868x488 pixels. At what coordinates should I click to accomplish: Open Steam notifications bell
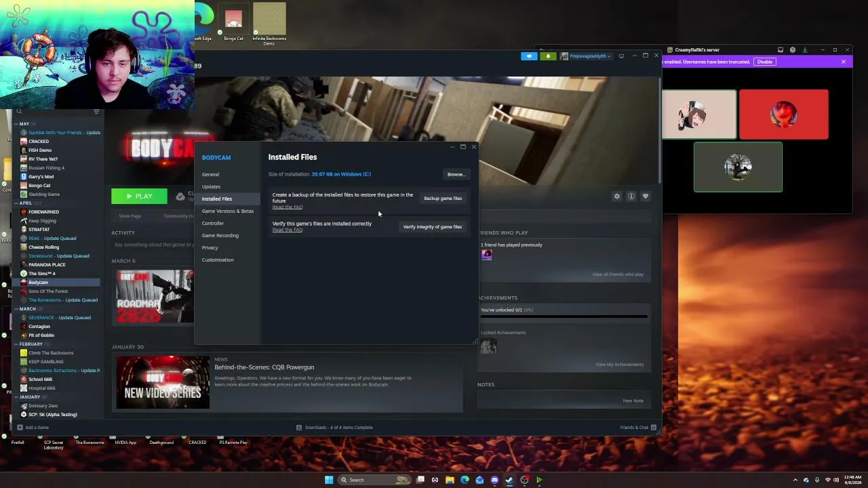[x=548, y=56]
